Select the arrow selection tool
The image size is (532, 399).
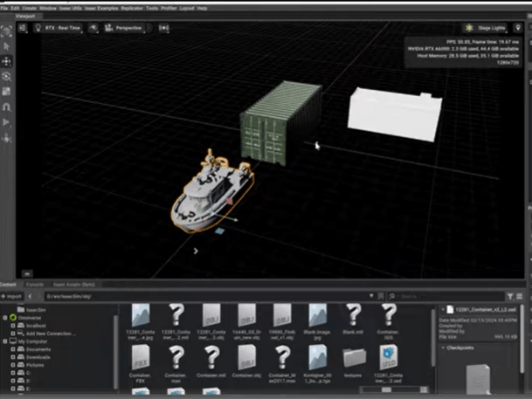pos(7,45)
